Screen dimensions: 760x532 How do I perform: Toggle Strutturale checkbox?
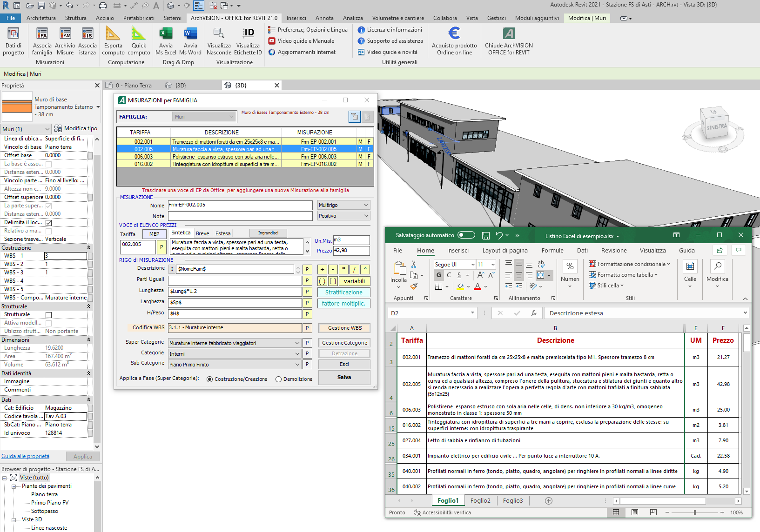48,315
